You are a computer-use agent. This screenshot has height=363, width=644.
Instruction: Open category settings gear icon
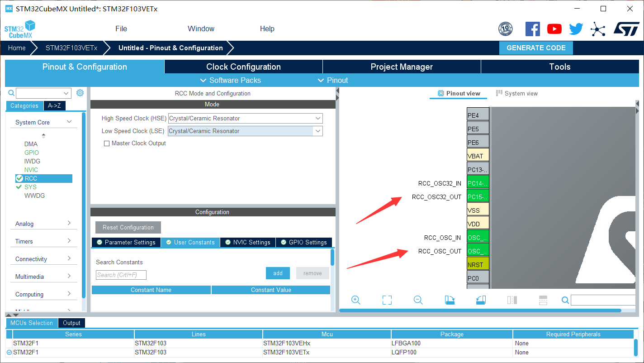tap(80, 93)
